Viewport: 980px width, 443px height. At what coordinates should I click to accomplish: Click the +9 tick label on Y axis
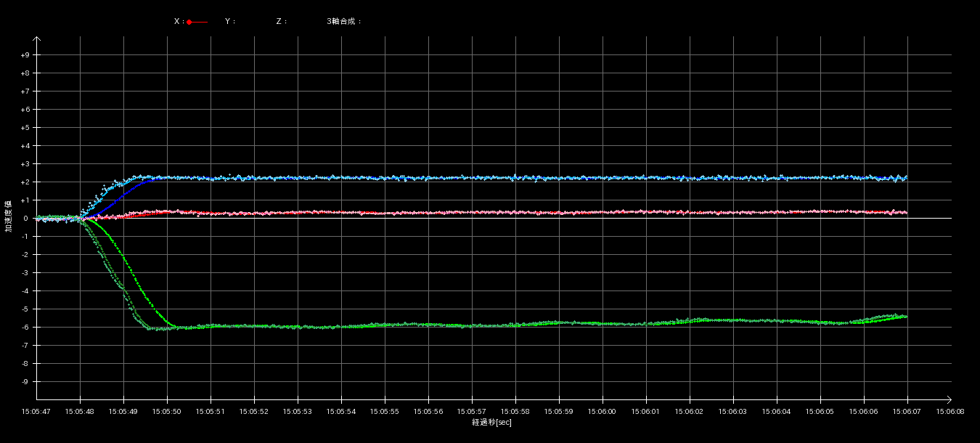25,55
